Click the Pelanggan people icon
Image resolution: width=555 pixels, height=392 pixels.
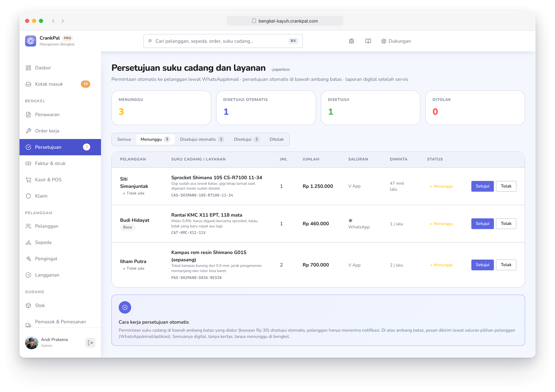[28, 226]
